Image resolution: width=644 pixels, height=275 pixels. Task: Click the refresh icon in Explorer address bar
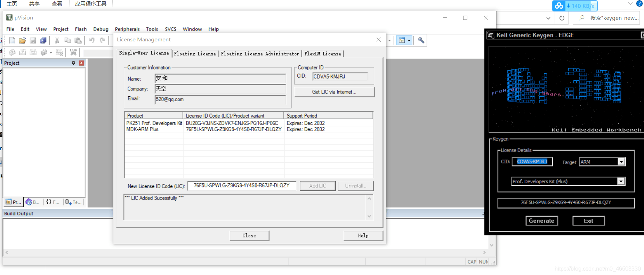coord(562,18)
